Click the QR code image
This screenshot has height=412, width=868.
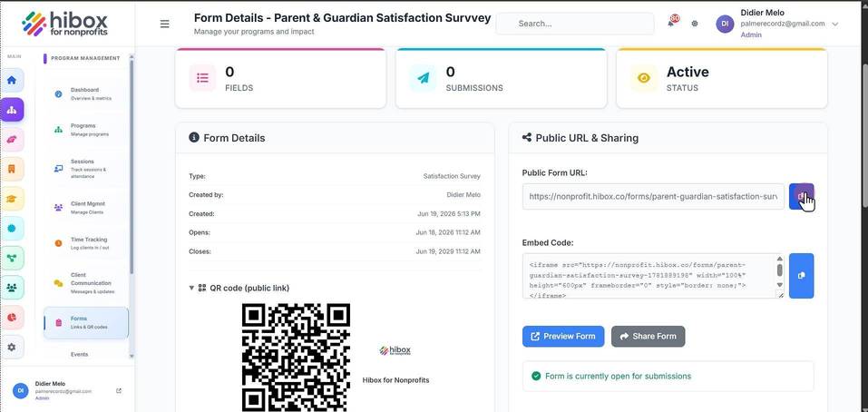(x=297, y=358)
